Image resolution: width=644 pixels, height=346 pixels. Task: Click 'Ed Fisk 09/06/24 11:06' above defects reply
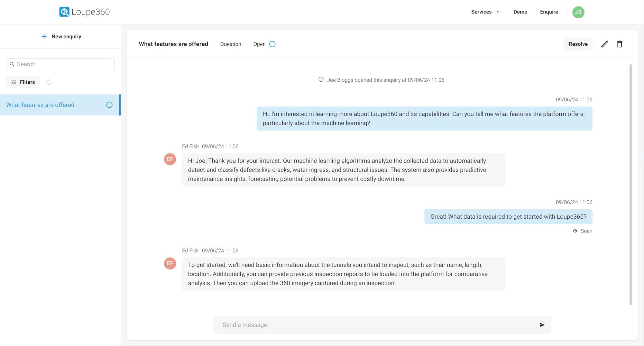[210, 146]
